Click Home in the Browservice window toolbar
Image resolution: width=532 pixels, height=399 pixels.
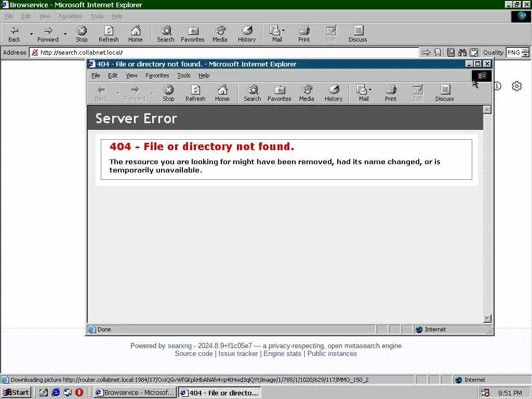click(136, 34)
